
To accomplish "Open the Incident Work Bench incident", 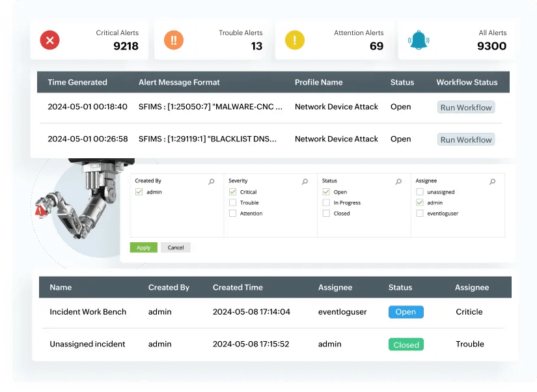I will (x=88, y=312).
